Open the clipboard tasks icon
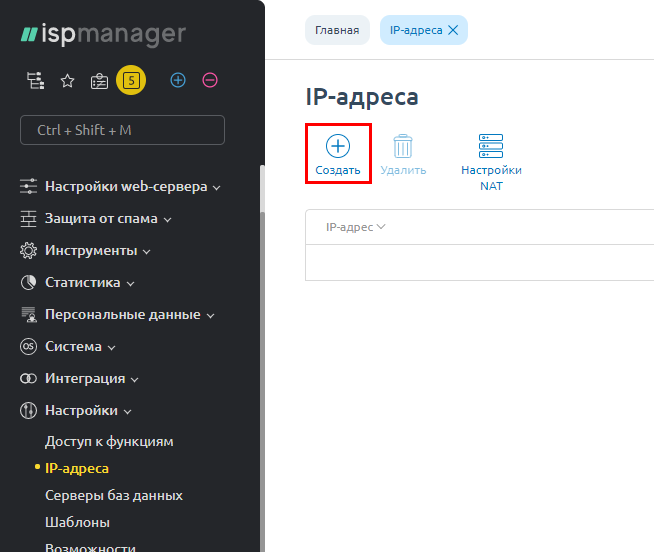 click(x=99, y=81)
